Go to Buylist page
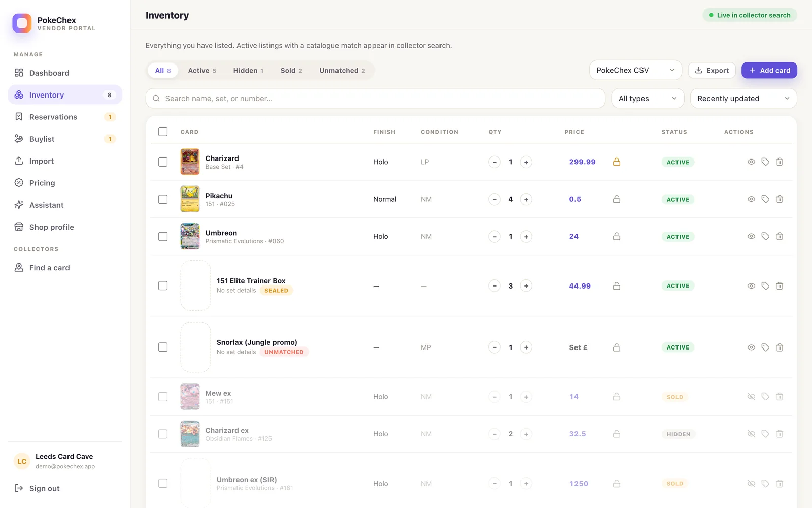 pyautogui.click(x=65, y=139)
